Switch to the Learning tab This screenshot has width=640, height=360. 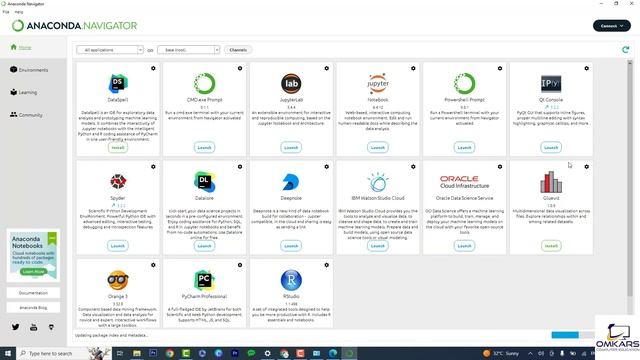(x=33, y=92)
